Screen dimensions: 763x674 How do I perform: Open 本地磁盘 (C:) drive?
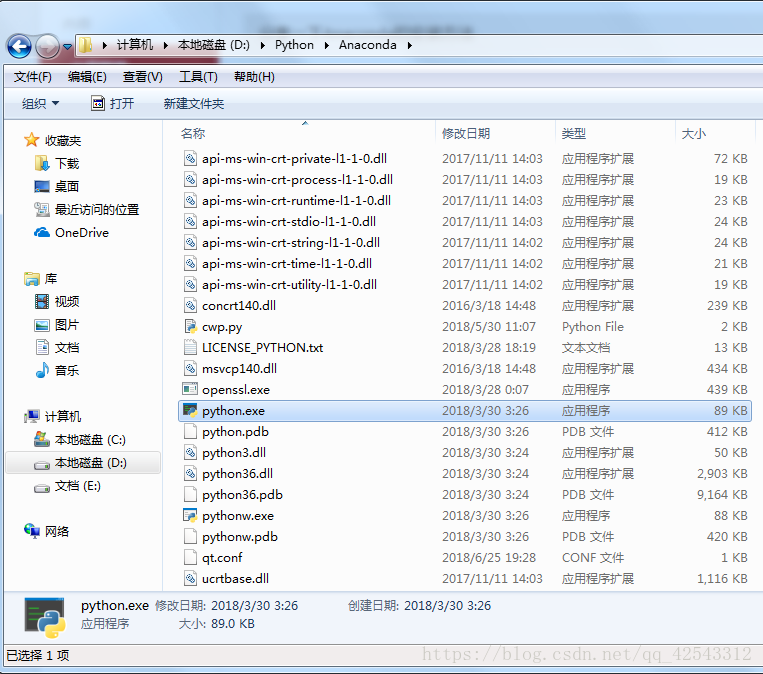(80, 440)
